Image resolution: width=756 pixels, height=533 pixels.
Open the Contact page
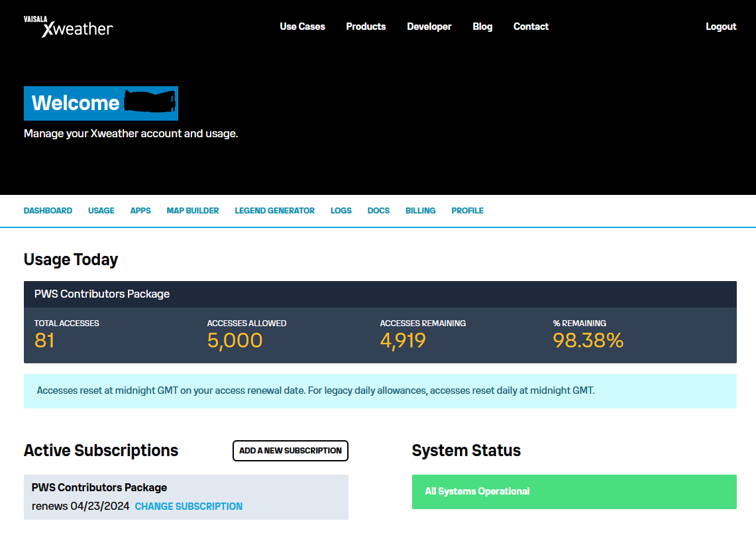click(531, 27)
